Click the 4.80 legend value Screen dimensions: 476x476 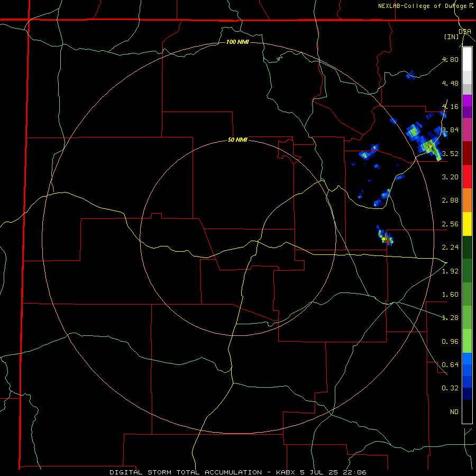click(450, 59)
